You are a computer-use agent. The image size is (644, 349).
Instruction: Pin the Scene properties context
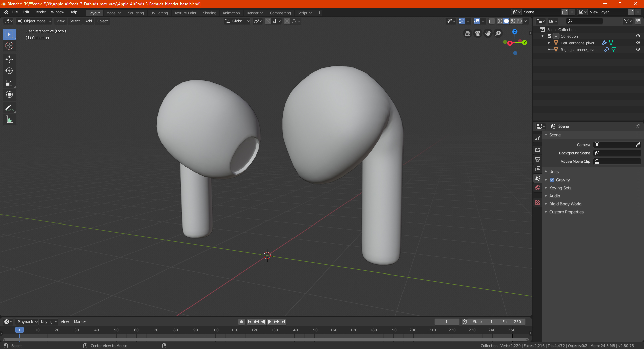point(638,126)
